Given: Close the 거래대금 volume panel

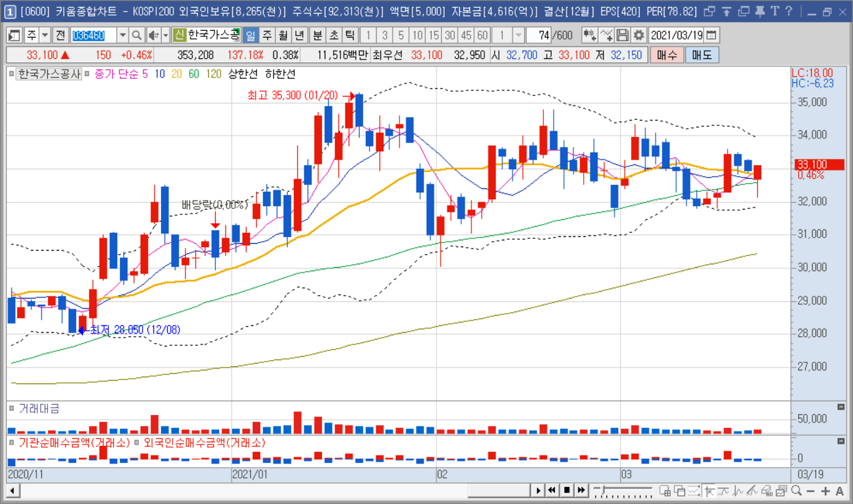Looking at the screenshot, I should point(841,407).
